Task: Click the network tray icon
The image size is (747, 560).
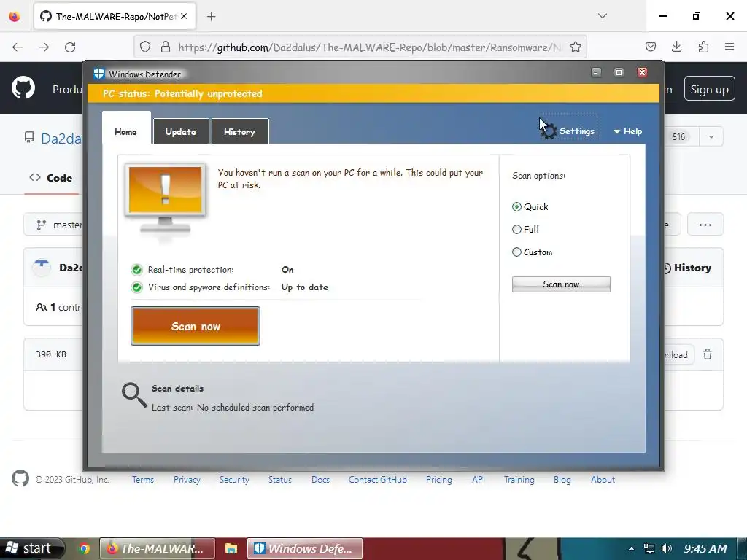Action: coord(649,548)
